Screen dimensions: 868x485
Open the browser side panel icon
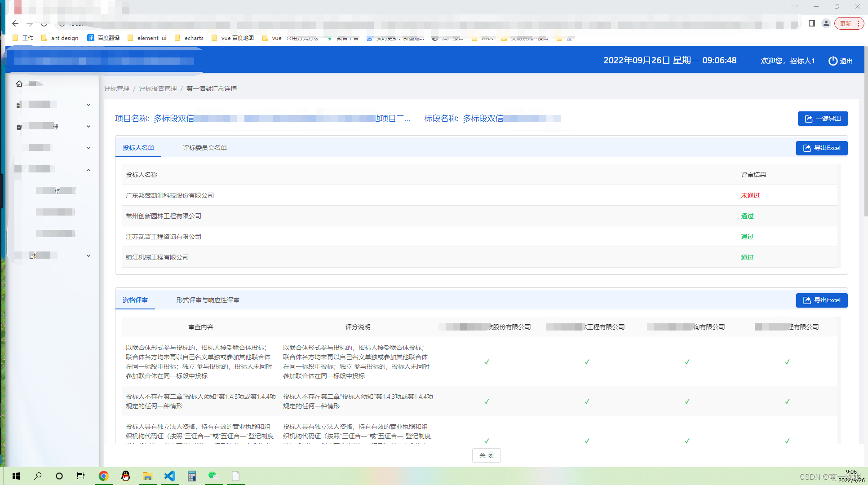[811, 23]
